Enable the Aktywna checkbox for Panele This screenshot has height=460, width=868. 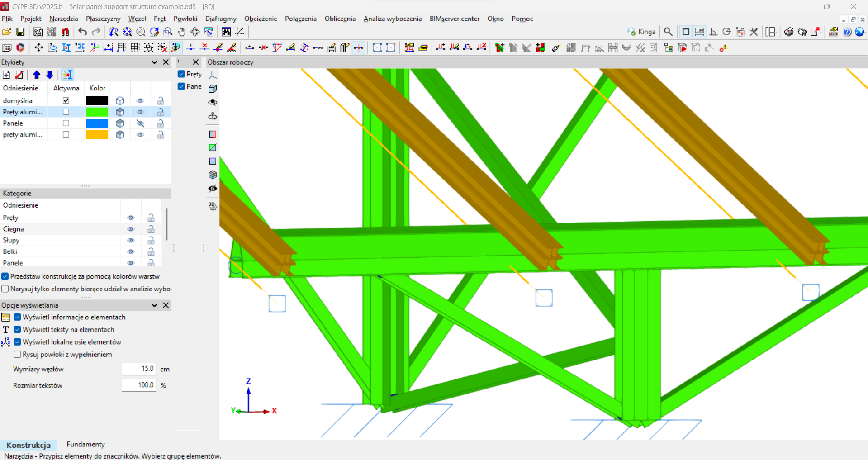66,123
